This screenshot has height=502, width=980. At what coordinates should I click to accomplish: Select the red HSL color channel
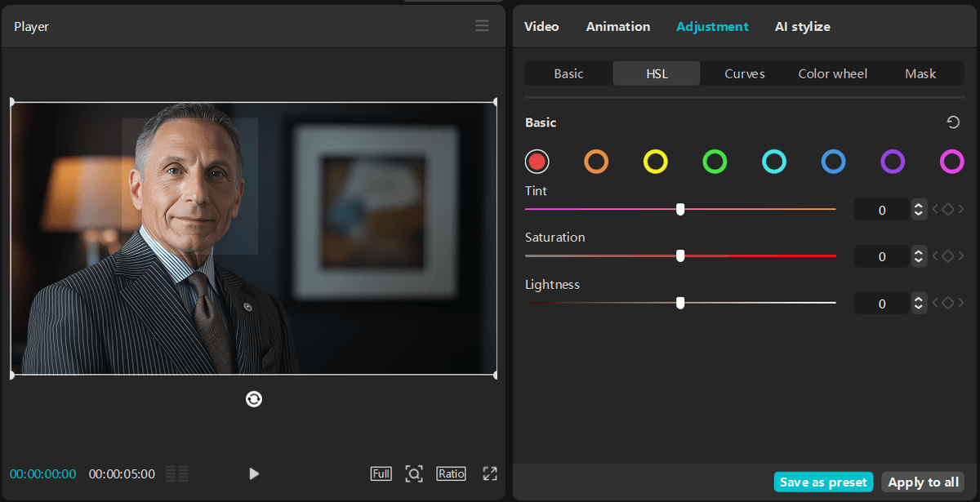point(537,162)
